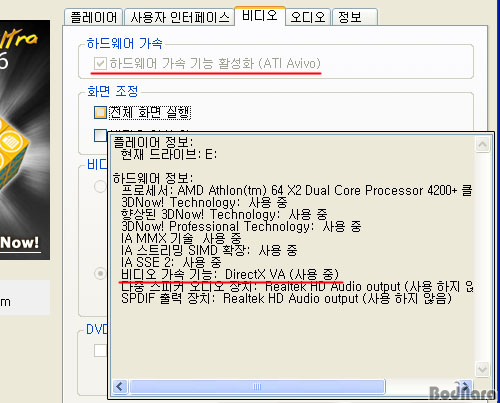Screen dimensions: 500x403
Task: Tick the partly hidden checkbox under 전체 화면 실행
Action: click(x=100, y=135)
